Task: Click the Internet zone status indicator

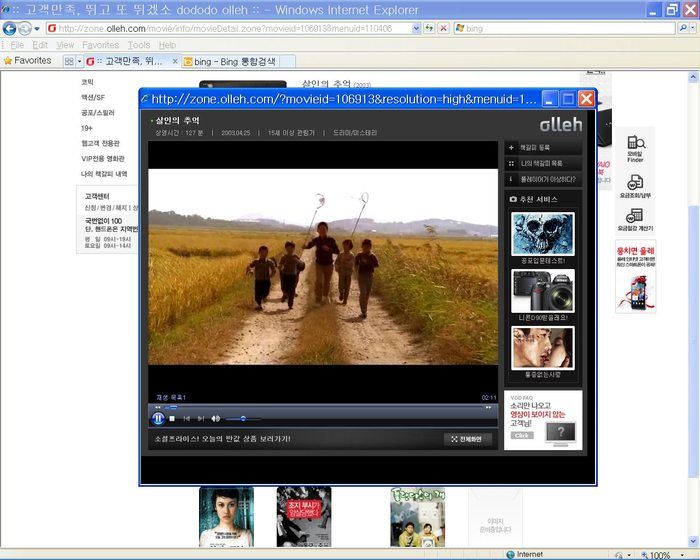Action: pyautogui.click(x=525, y=554)
